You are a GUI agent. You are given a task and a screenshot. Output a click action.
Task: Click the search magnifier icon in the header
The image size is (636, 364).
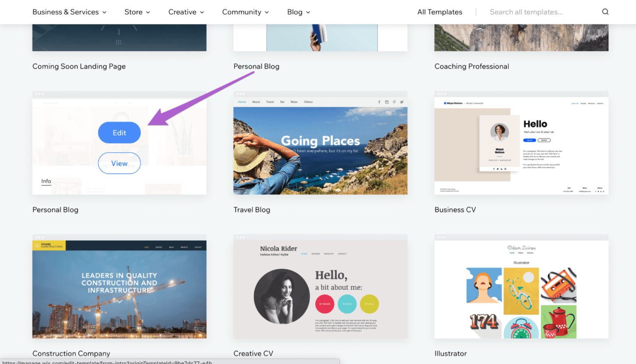[x=605, y=12]
